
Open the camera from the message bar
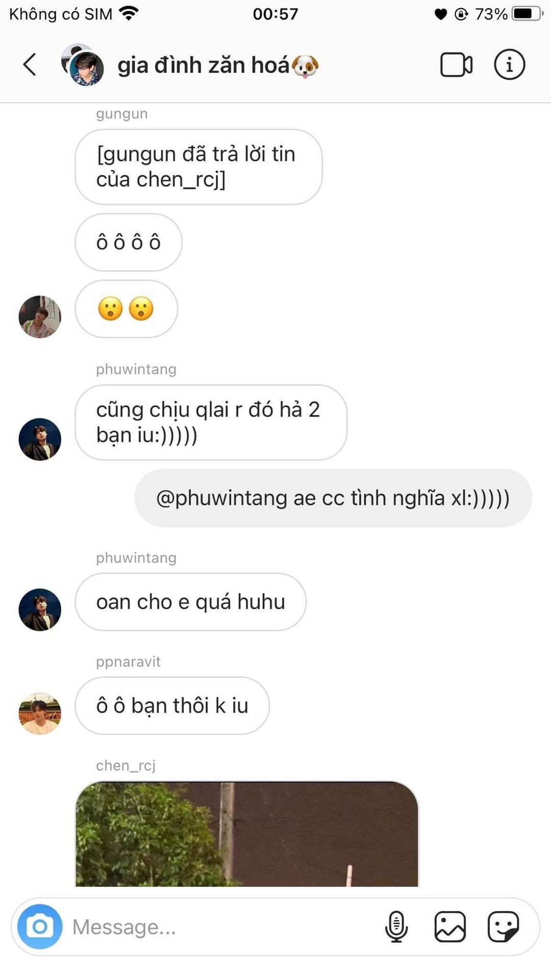tap(40, 926)
